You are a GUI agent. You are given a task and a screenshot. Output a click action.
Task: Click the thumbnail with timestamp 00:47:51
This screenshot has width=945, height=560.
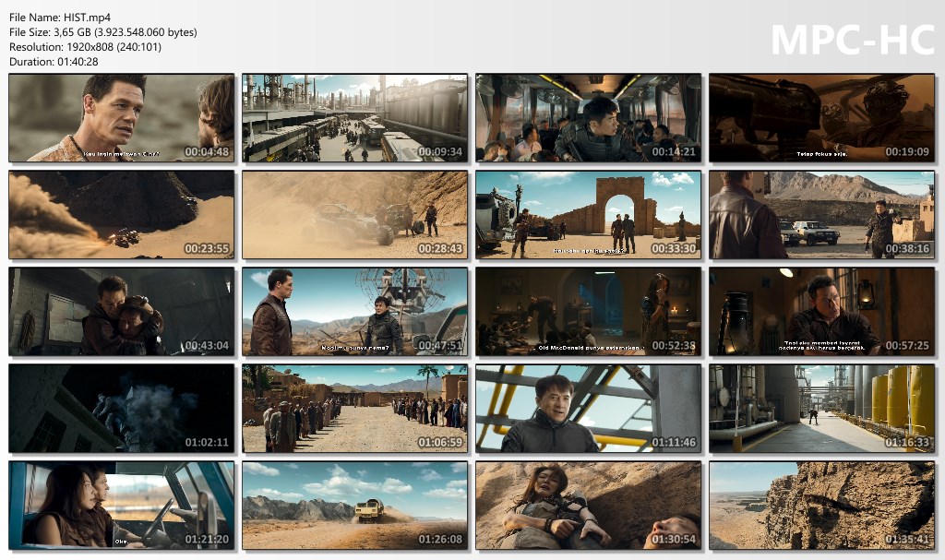pyautogui.click(x=355, y=312)
